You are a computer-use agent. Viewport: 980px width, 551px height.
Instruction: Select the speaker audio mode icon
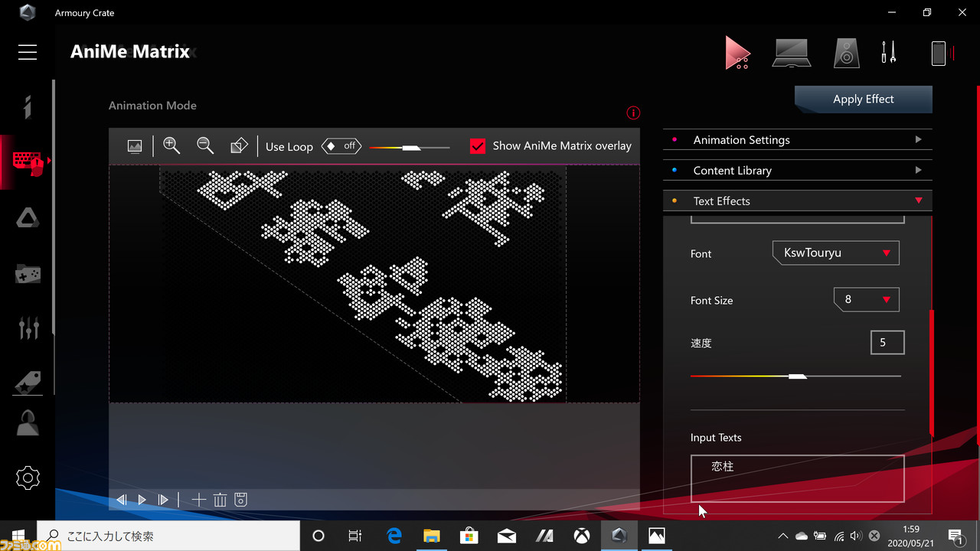tap(846, 53)
